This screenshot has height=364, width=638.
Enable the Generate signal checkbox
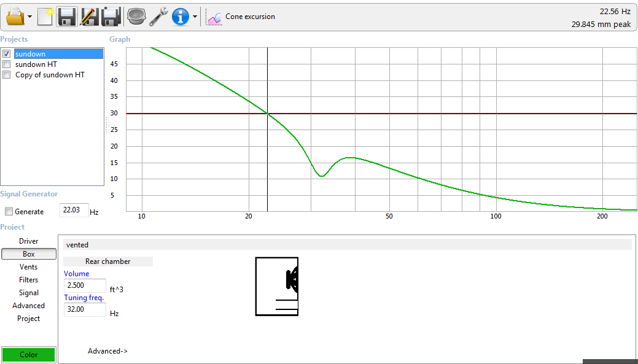(x=9, y=212)
